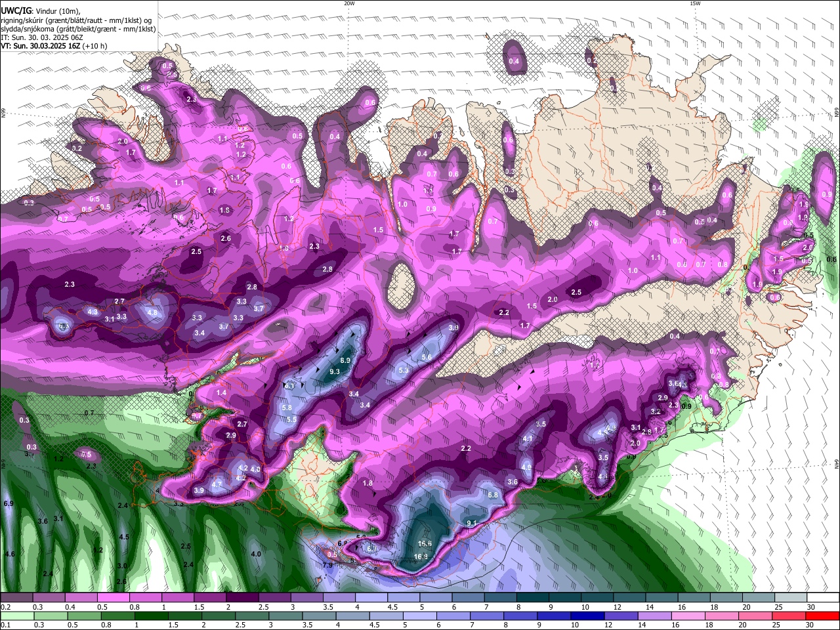840x630 pixels.
Task: Click the 16.8 precipitation maximum on the map
Action: pyautogui.click(x=421, y=556)
